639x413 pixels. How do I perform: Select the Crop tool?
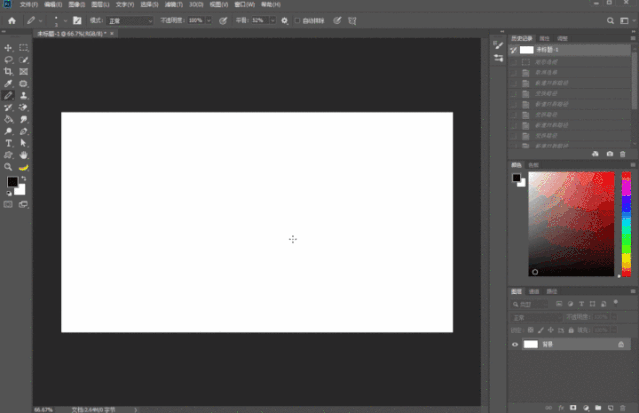click(8, 72)
